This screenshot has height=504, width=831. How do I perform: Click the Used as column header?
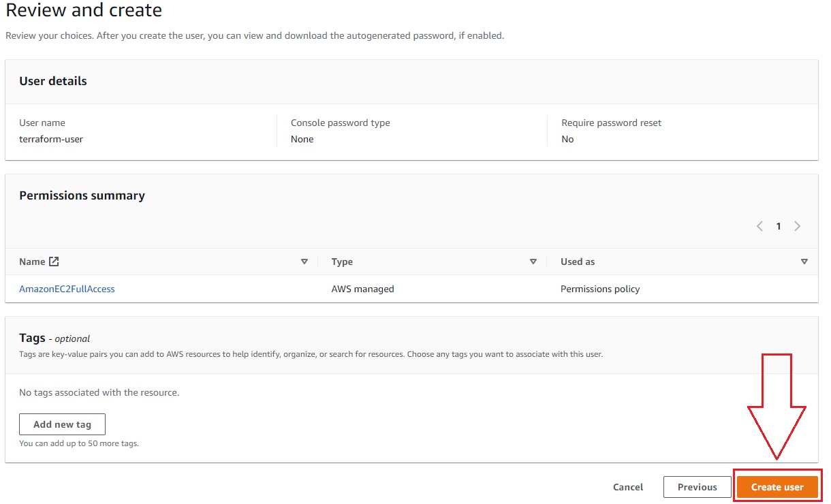pos(578,262)
